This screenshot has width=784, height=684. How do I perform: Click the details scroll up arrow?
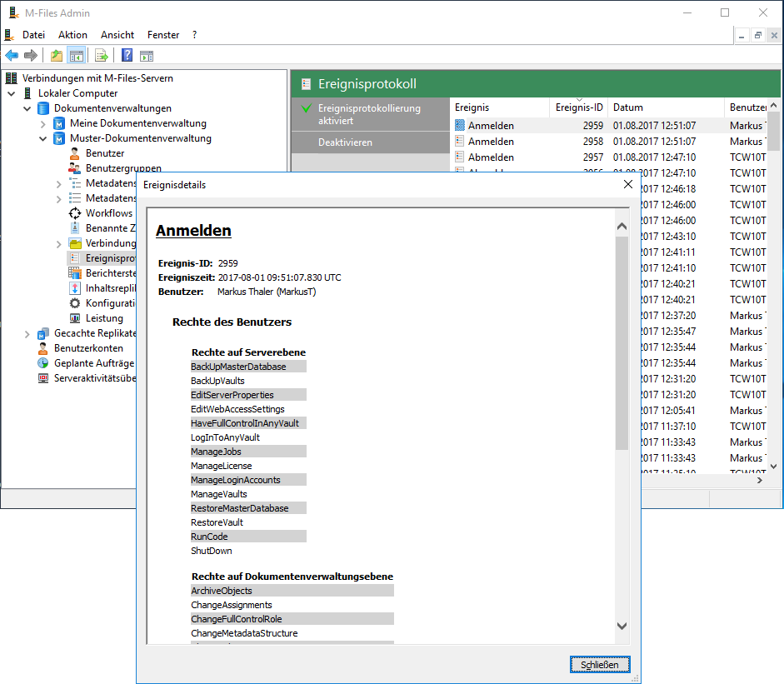tap(622, 226)
